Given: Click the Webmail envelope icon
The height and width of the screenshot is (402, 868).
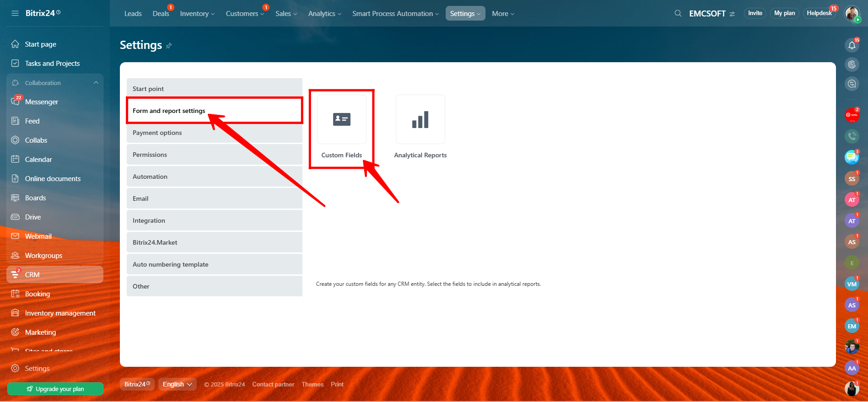Looking at the screenshot, I should coord(15,236).
